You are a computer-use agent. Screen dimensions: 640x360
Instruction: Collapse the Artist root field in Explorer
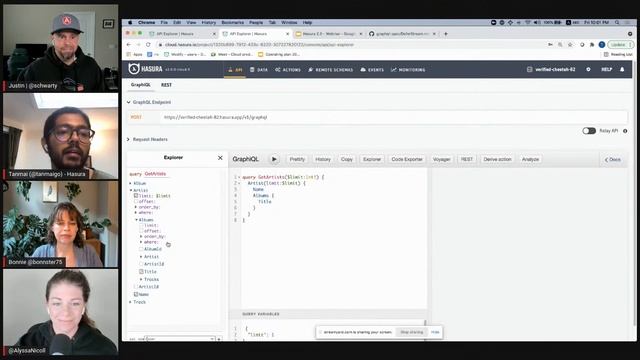pos(131,190)
